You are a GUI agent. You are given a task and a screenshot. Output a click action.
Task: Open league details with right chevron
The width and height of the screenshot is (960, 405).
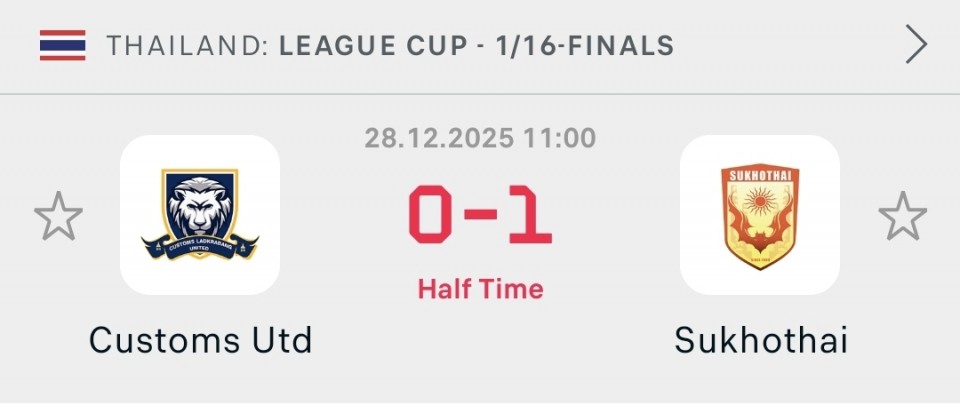tap(915, 45)
